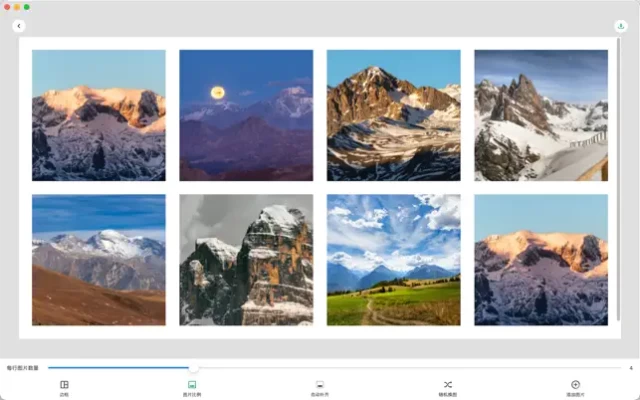Image resolution: width=640 pixels, height=400 pixels.
Task: Select the green meadow path photo
Action: point(393,260)
